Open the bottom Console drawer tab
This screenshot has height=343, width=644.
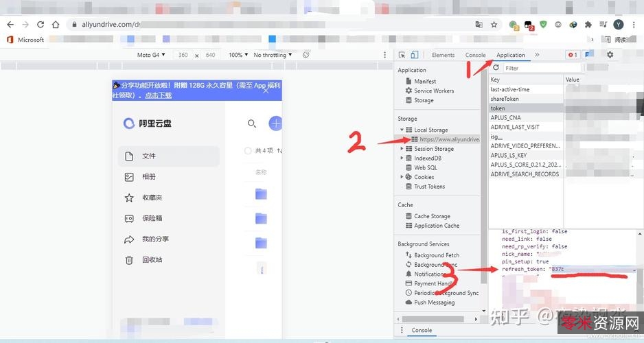(x=422, y=330)
